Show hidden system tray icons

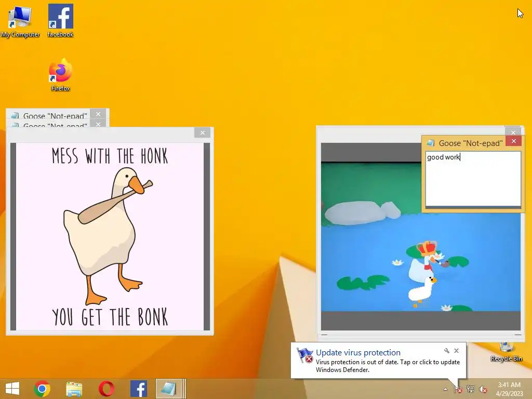pos(445,389)
